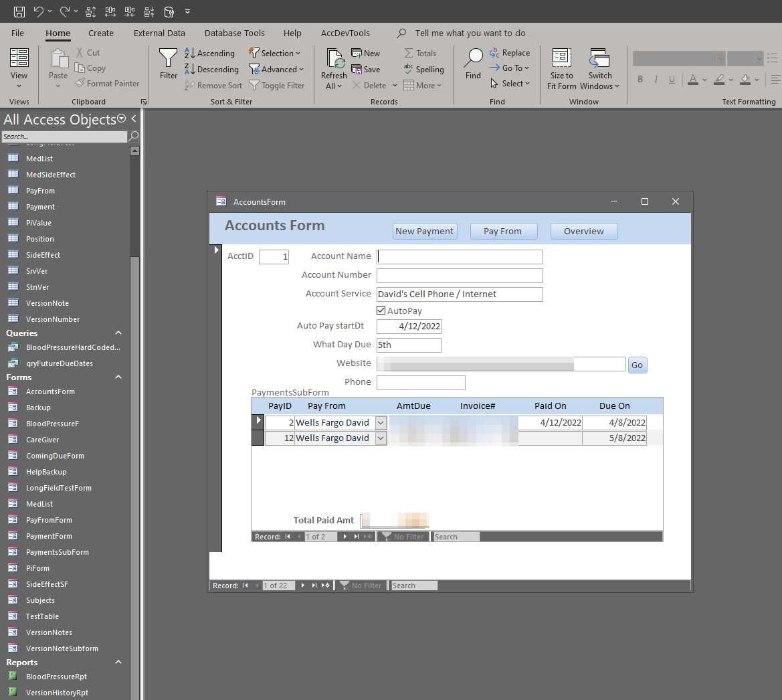Click the Underline formatting button
Image resolution: width=782 pixels, height=700 pixels.
click(x=672, y=79)
